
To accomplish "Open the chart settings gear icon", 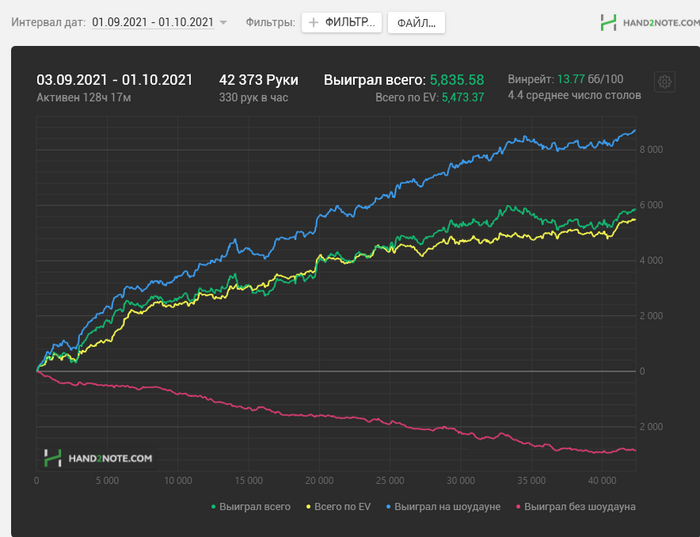I will pos(664,82).
